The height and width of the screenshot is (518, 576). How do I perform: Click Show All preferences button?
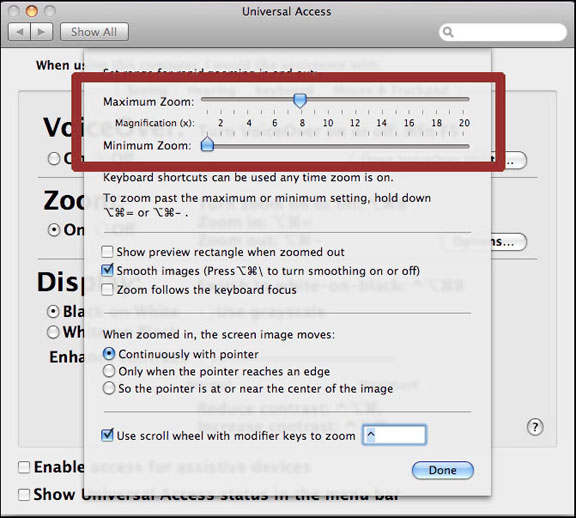pyautogui.click(x=94, y=32)
